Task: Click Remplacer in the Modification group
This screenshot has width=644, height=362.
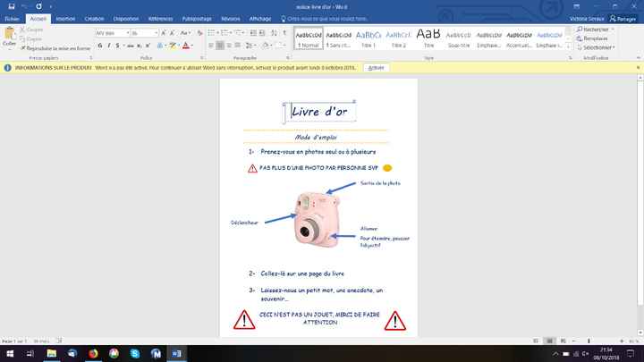Action: coord(592,38)
